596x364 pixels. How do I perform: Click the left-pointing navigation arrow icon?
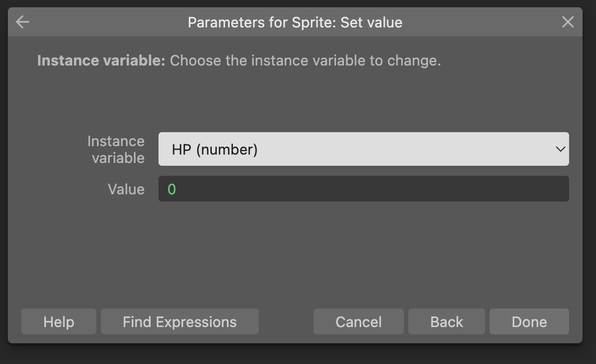click(x=22, y=22)
